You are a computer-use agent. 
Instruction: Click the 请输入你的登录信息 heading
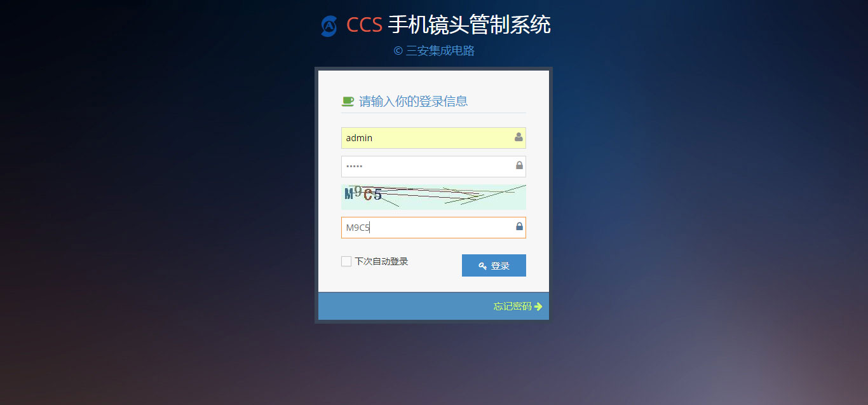(x=414, y=101)
